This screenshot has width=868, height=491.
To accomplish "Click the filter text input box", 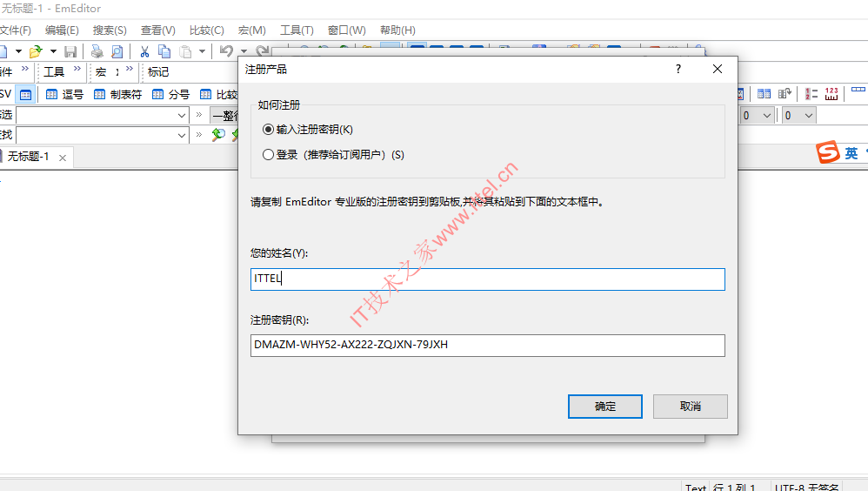I will [96, 116].
